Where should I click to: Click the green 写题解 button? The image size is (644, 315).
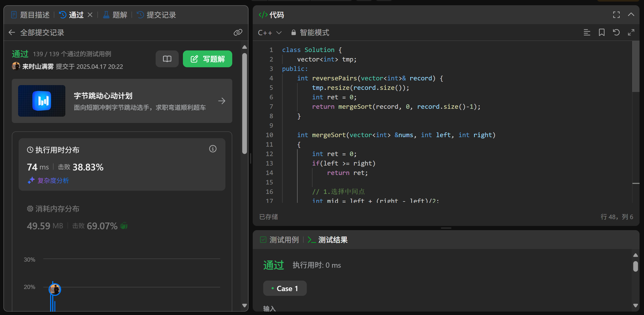[207, 59]
